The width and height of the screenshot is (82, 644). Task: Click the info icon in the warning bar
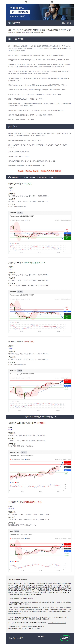click(10, 177)
